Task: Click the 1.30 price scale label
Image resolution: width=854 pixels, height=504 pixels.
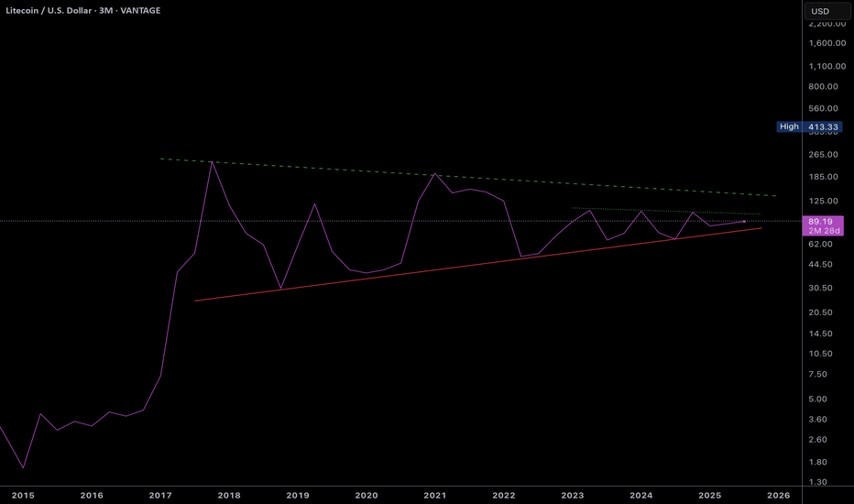Action: tap(817, 482)
